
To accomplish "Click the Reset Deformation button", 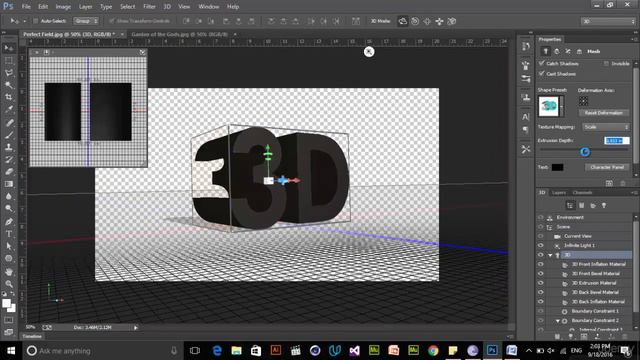I will click(x=604, y=113).
